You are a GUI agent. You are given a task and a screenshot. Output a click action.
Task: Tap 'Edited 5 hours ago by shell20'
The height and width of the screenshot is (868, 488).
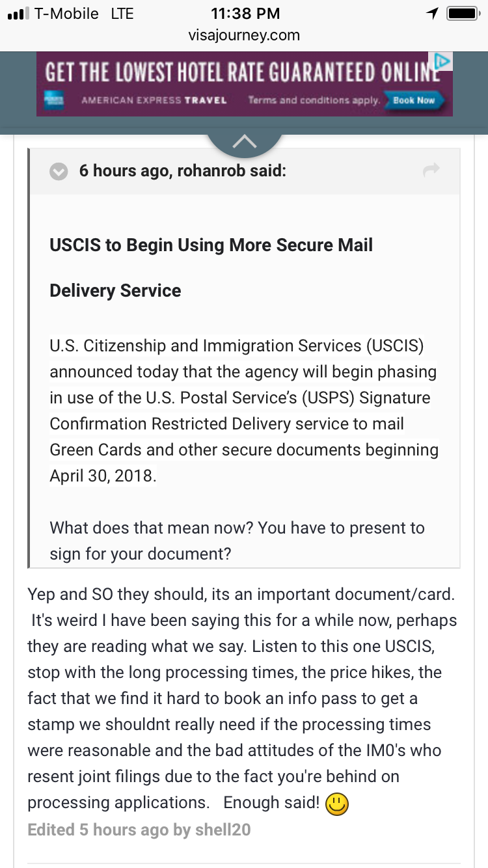(x=139, y=830)
